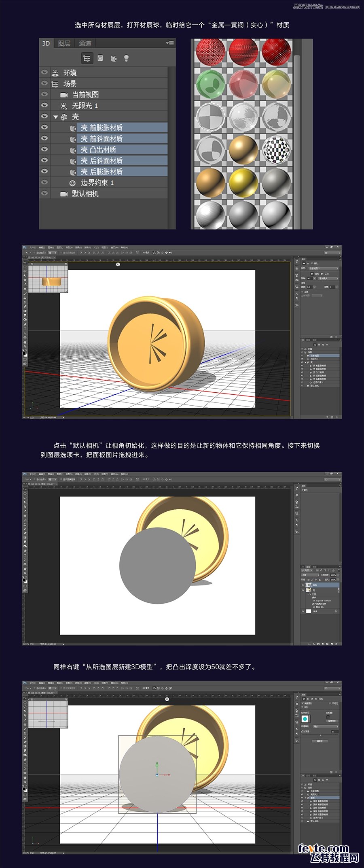Open the 纹理映射 dropdown in Properties panel
364x868 pixels.
pyautogui.click(x=326, y=726)
